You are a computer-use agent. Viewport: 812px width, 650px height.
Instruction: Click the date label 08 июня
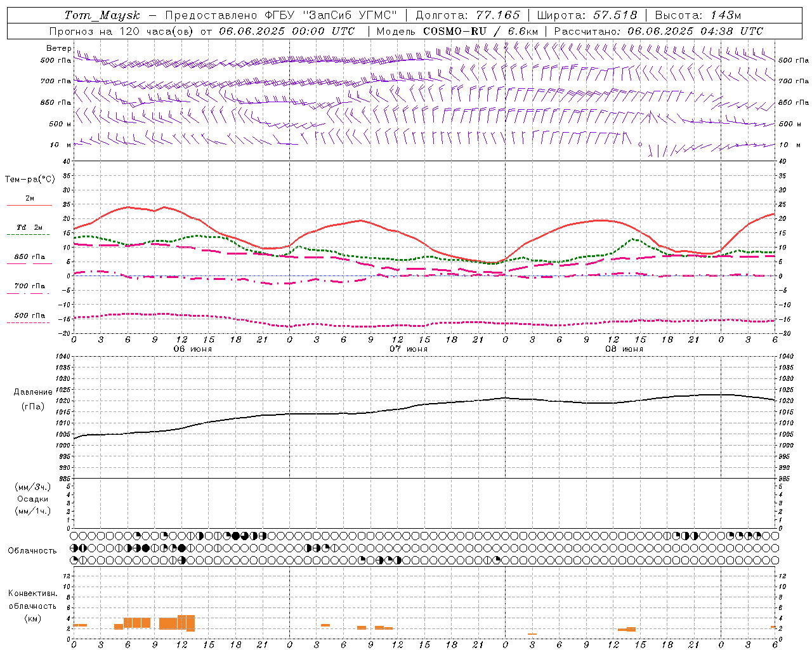624,349
